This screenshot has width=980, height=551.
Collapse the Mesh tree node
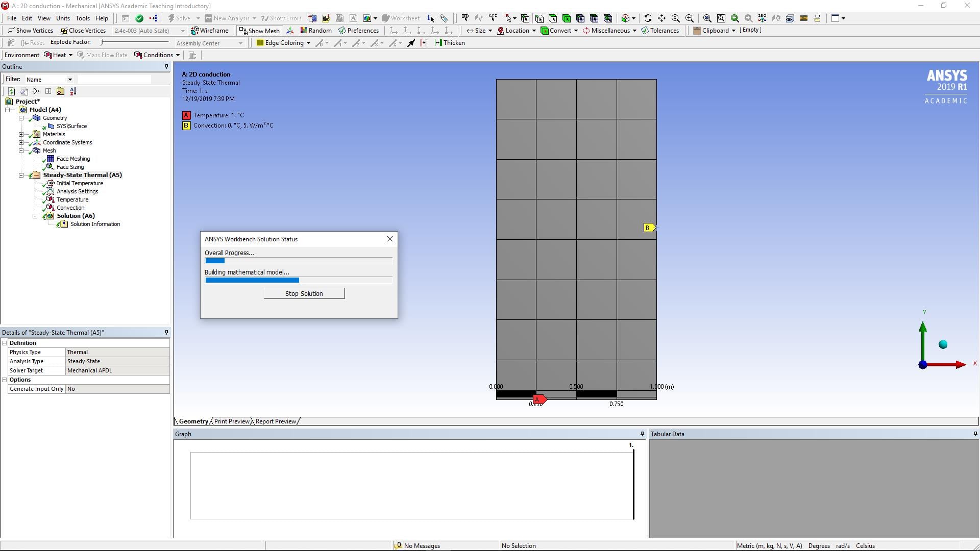21,151
